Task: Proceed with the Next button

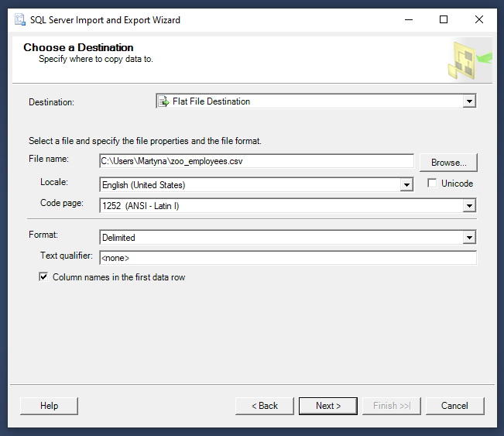Action: pos(327,406)
